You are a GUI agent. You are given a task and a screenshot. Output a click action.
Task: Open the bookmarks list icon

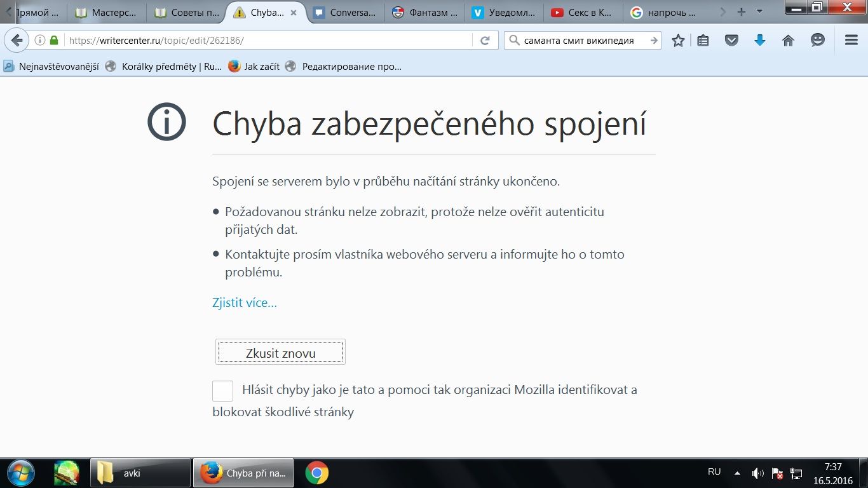click(703, 41)
